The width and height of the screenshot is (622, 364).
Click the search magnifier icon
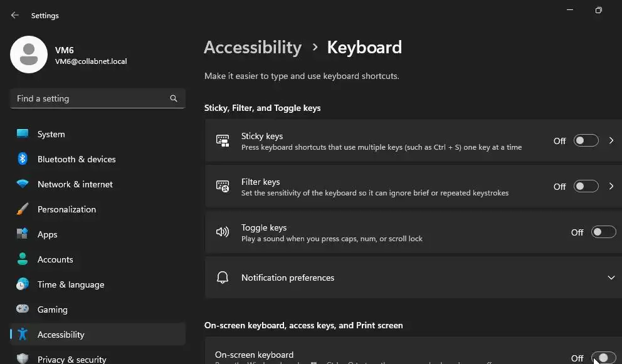174,98
